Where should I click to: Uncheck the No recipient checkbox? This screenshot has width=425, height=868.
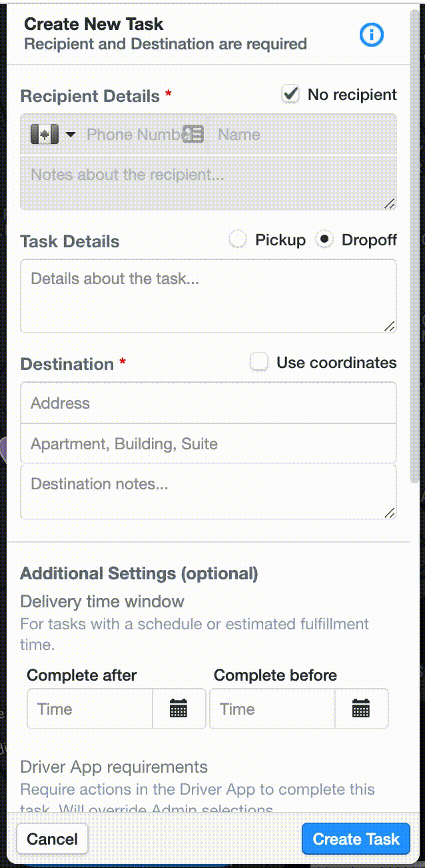(290, 95)
